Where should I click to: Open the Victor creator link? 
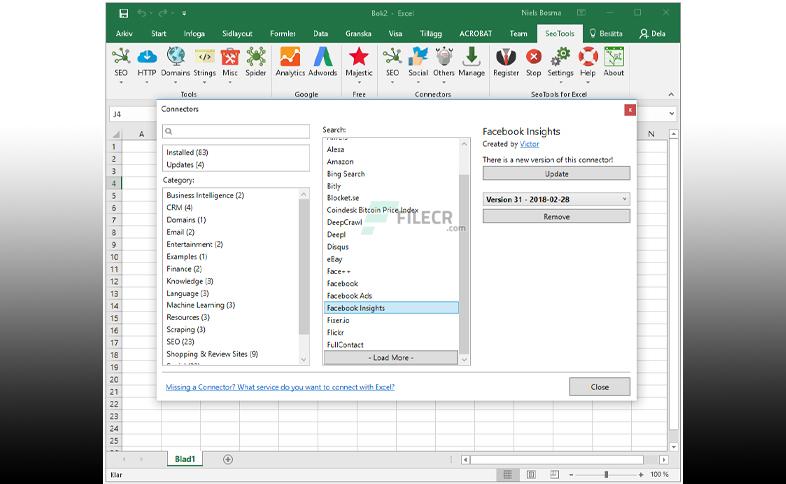[x=529, y=144]
